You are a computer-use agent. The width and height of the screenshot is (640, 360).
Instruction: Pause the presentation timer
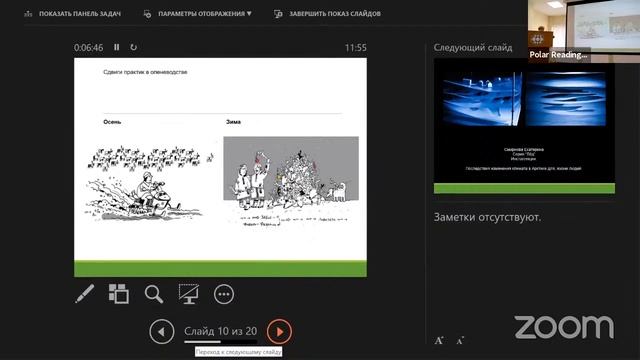[117, 47]
